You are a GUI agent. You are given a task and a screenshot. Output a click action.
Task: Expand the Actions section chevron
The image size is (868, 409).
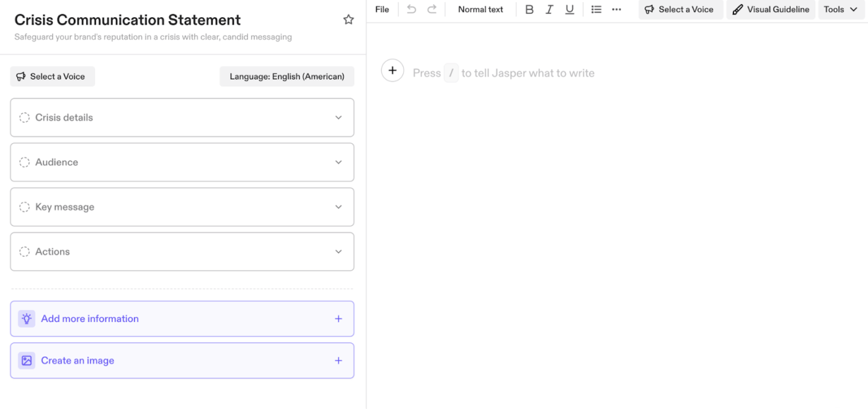[x=339, y=251]
